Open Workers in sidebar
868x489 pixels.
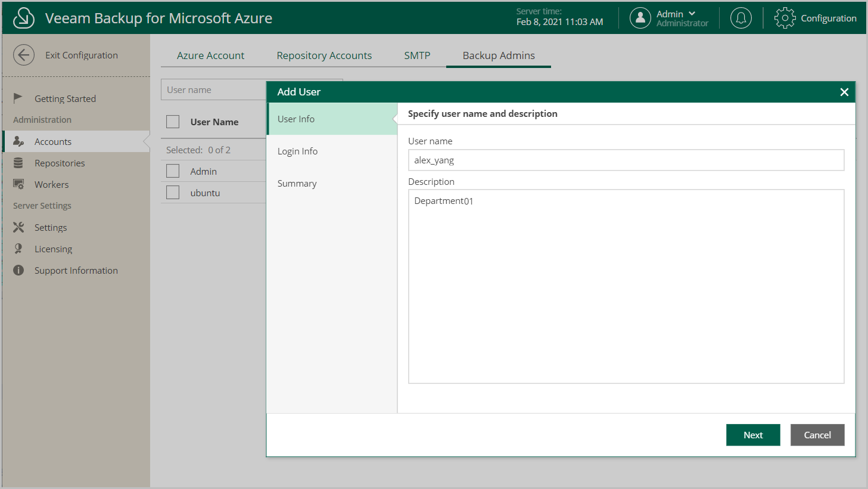(51, 184)
